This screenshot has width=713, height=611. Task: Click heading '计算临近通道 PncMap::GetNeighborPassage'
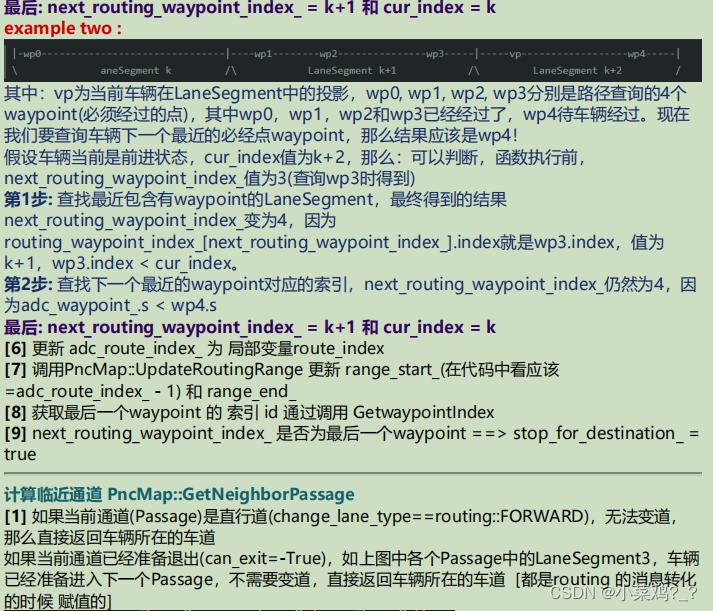click(x=179, y=495)
